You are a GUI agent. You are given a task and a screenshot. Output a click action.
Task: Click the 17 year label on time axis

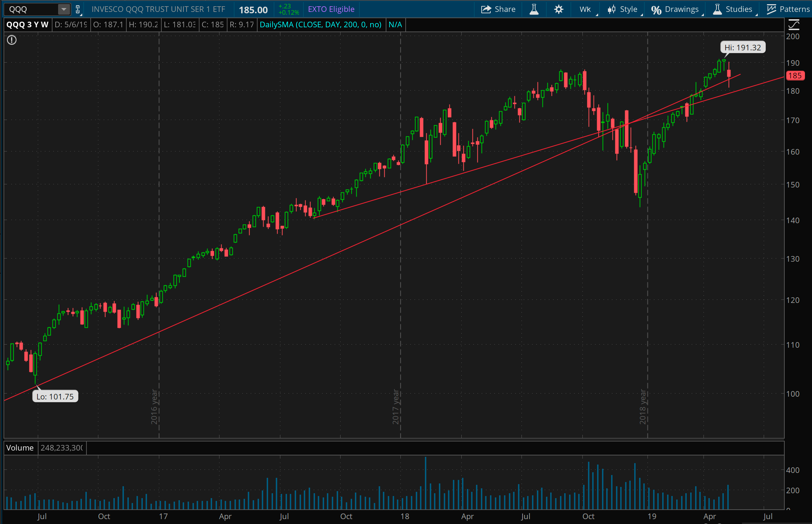click(163, 517)
